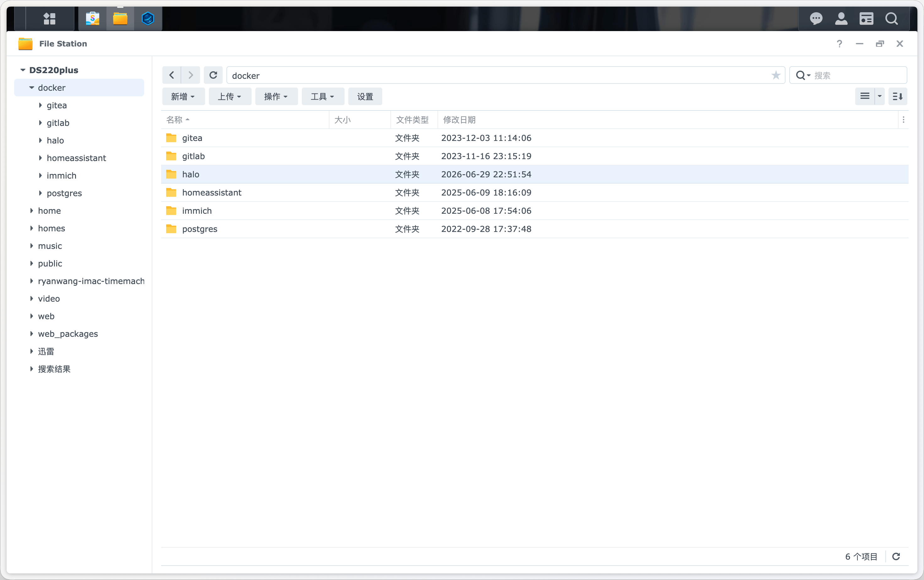Switch to list view mode
This screenshot has width=924, height=580.
[x=865, y=96]
